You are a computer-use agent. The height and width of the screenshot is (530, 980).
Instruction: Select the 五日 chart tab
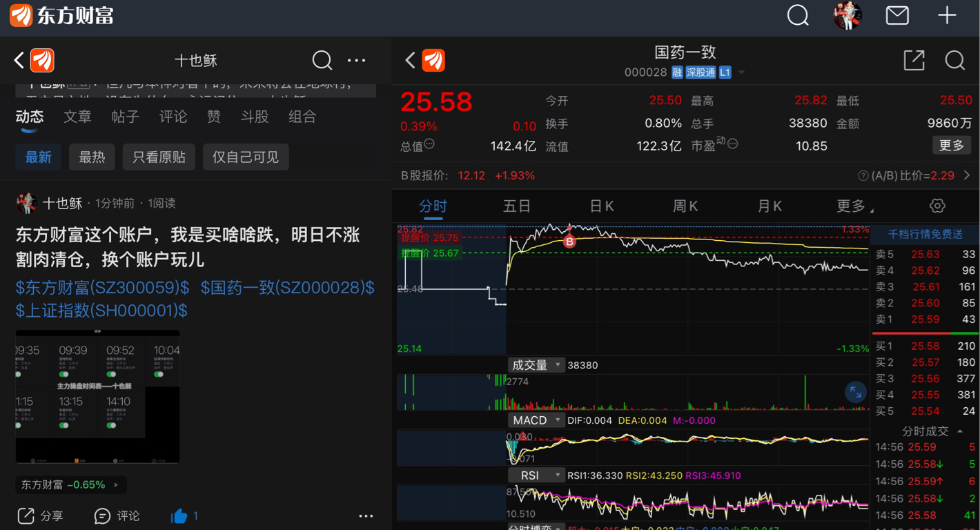(517, 206)
